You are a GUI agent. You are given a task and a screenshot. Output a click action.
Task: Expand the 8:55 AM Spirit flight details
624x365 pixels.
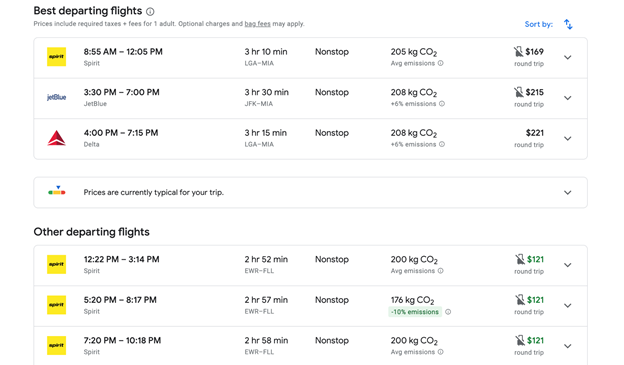click(568, 57)
